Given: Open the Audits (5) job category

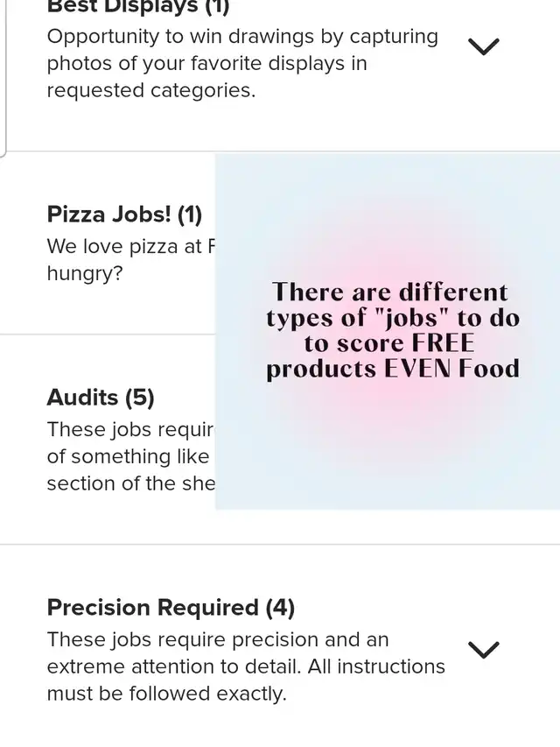Looking at the screenshot, I should pos(101,398).
